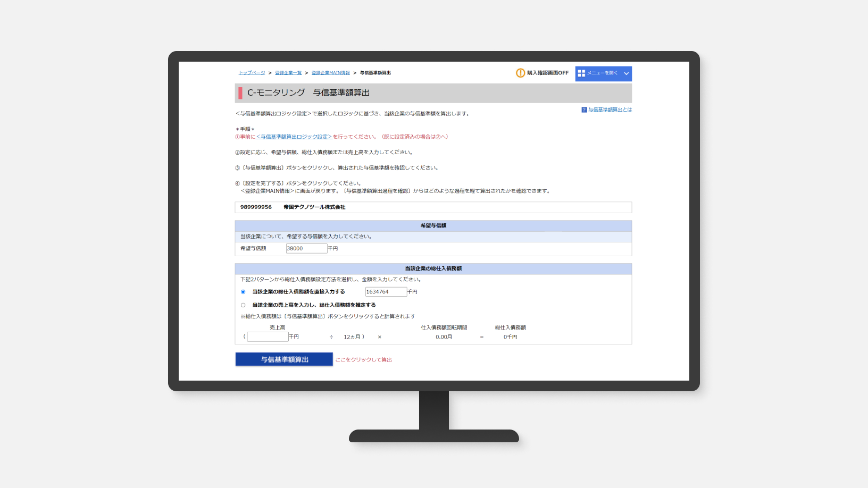Open the メニューを開く menu label
Viewport: 868px width, 488px height.
coord(603,73)
